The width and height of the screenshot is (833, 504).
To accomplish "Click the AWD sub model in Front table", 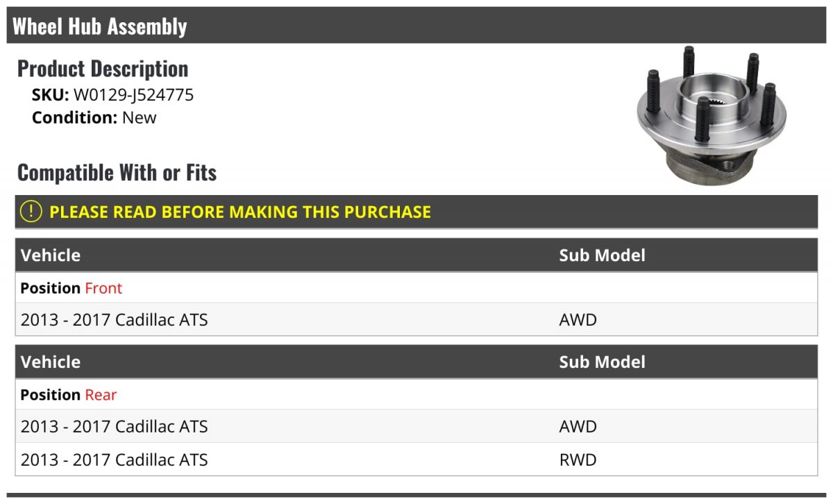I will pos(578,320).
